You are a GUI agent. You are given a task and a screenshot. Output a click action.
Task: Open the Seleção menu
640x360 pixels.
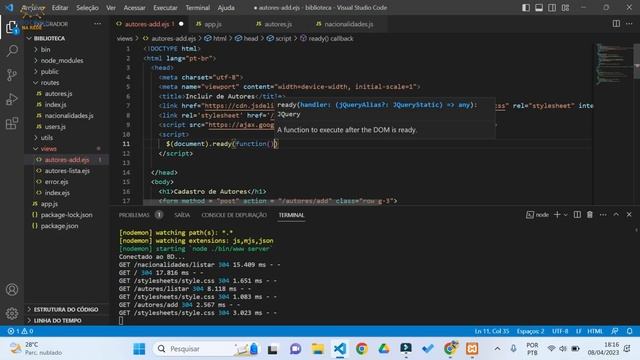point(87,8)
